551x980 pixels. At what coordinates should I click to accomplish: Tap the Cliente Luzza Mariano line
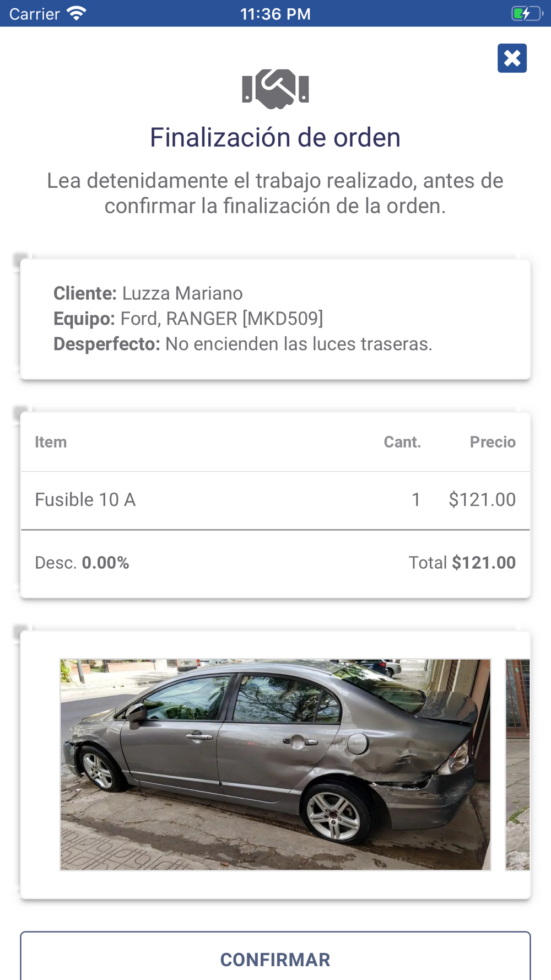click(x=148, y=293)
